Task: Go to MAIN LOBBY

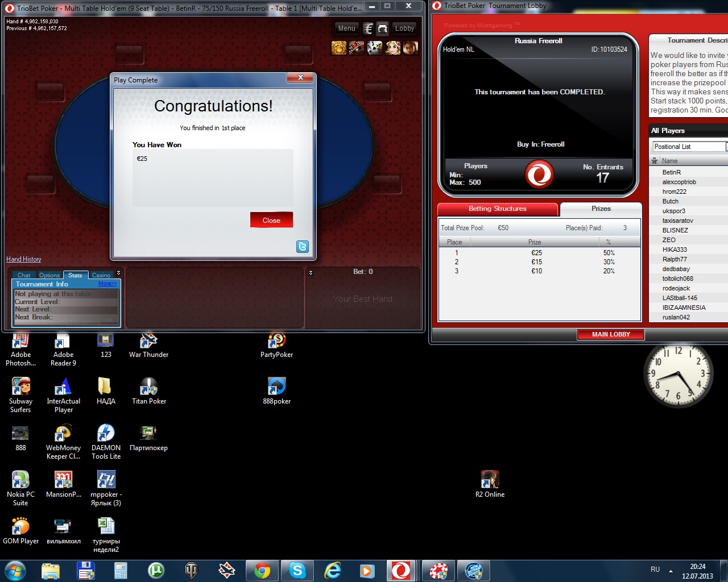Action: coord(611,334)
